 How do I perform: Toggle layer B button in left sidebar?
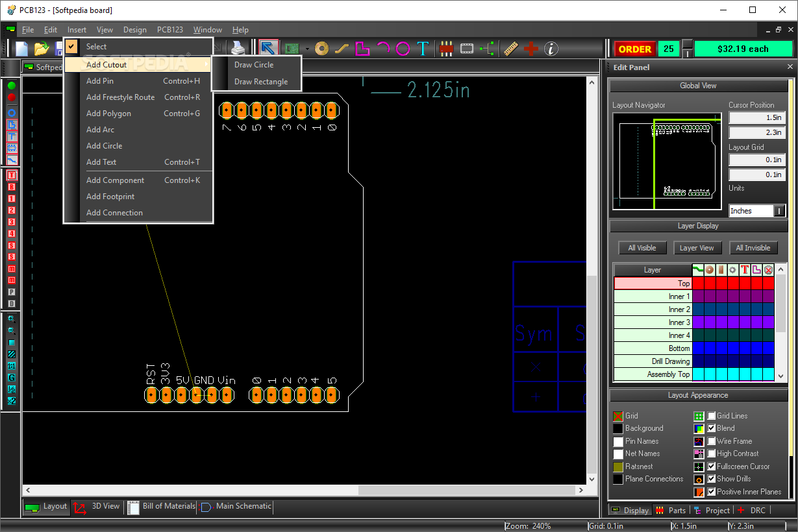(12, 187)
